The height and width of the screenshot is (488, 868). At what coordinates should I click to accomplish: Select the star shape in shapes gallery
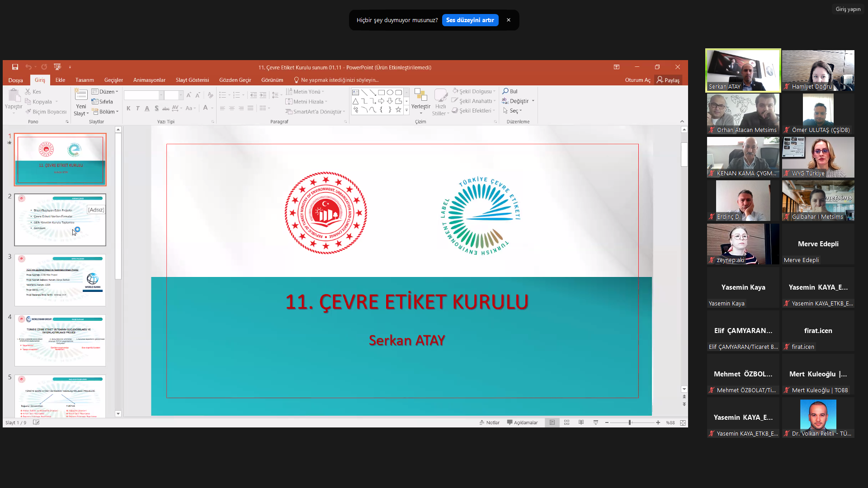(x=398, y=109)
